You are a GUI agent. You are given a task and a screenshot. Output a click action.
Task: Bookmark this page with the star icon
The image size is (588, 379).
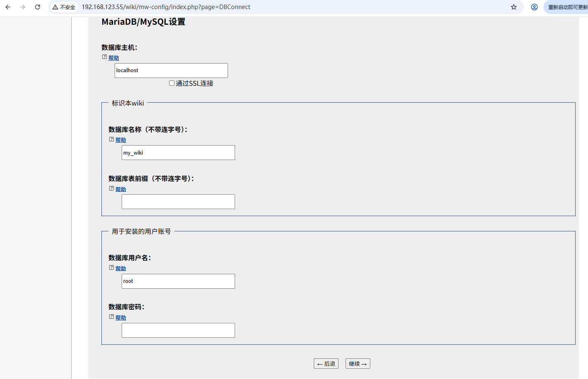point(514,7)
